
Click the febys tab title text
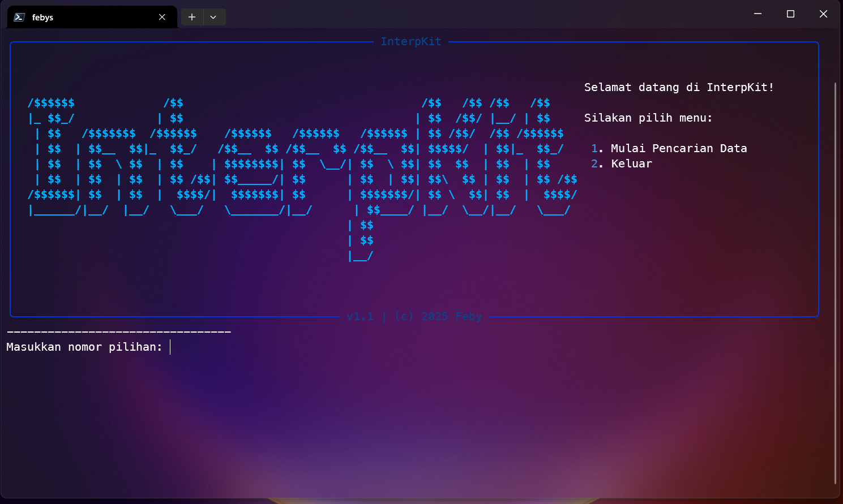[x=42, y=17]
